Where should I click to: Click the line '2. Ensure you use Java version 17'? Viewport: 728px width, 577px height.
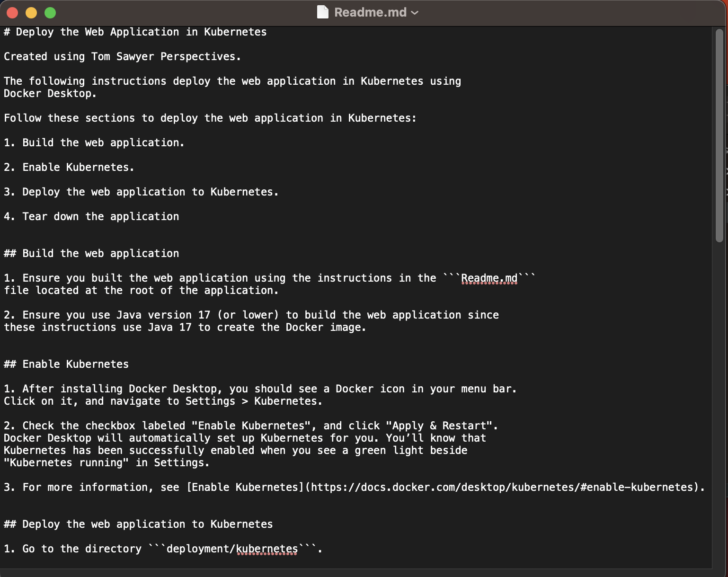click(x=251, y=315)
